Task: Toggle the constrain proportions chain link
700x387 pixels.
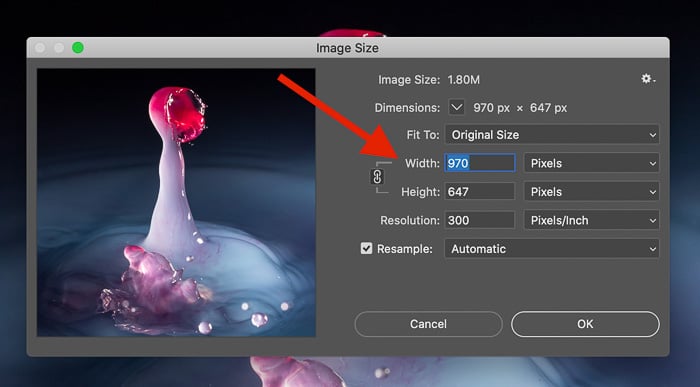Action: [x=377, y=177]
